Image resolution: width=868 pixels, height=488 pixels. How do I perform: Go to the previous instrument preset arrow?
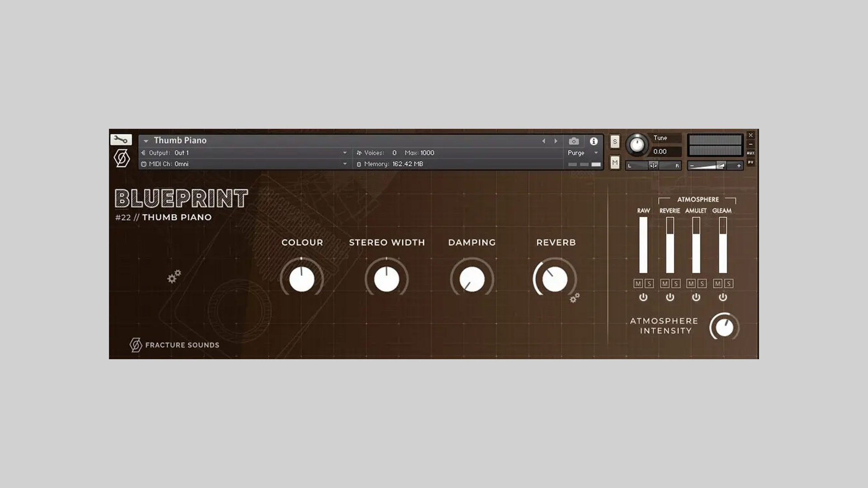pos(543,141)
